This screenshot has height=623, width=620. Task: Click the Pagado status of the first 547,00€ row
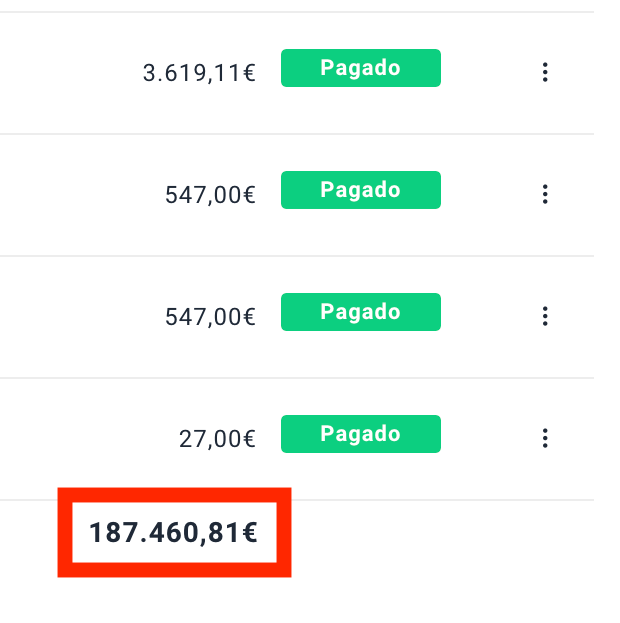pyautogui.click(x=360, y=190)
